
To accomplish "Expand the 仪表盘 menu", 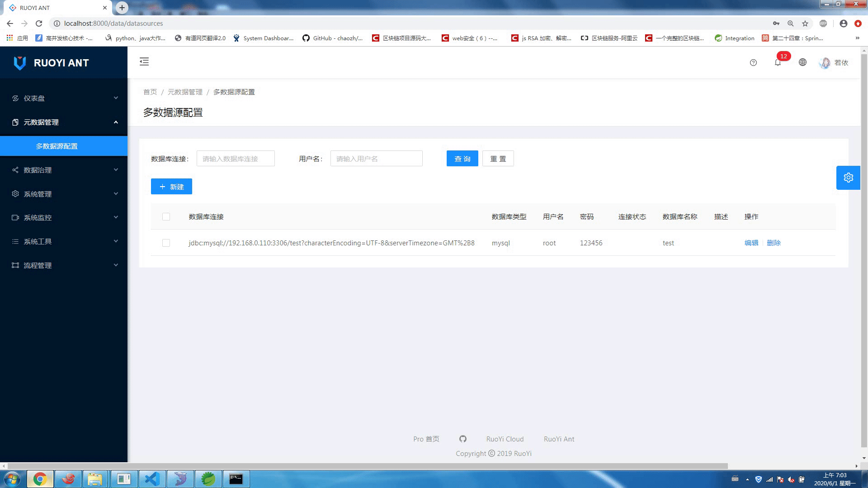I will (63, 98).
